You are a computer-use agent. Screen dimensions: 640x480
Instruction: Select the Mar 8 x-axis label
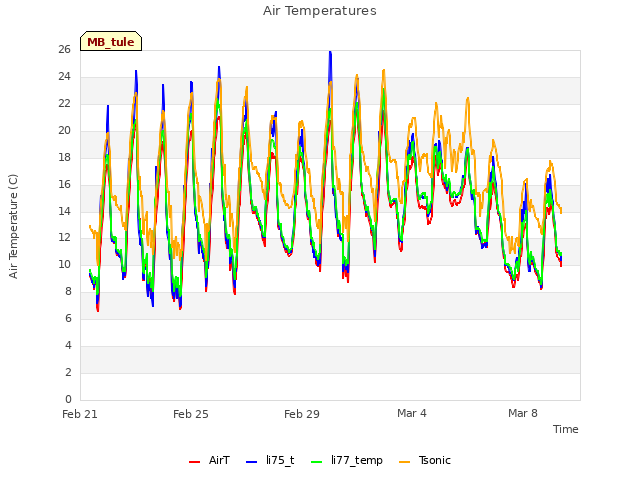523,413
